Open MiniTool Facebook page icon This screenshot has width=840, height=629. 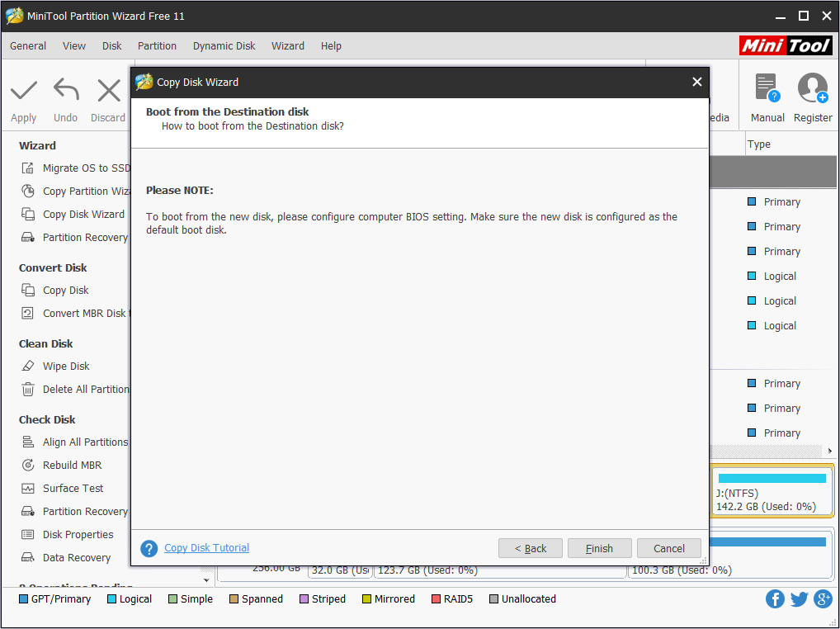775,598
